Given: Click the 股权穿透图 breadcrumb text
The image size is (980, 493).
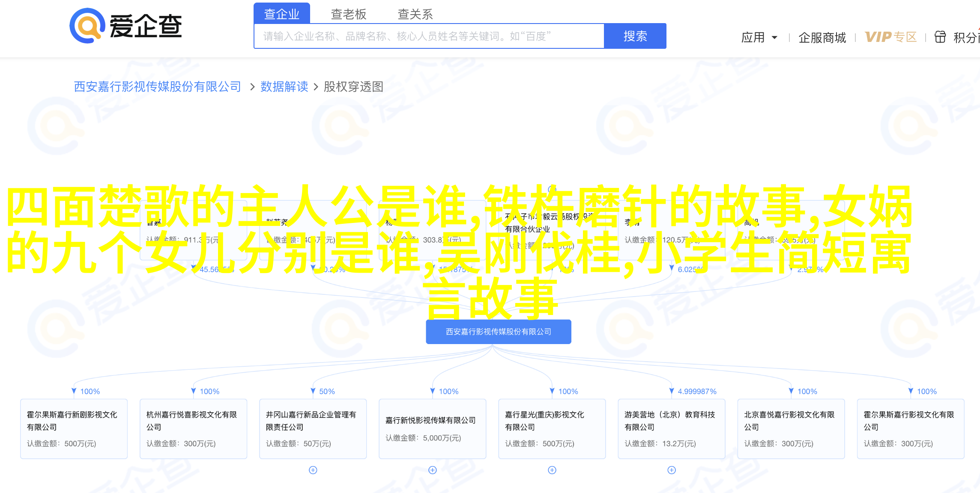Looking at the screenshot, I should [353, 87].
